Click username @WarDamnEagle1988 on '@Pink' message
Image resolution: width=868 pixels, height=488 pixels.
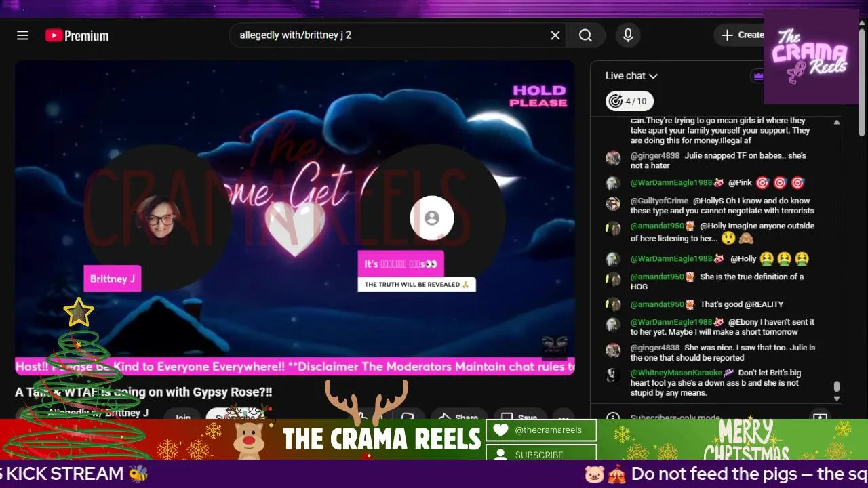[671, 183]
